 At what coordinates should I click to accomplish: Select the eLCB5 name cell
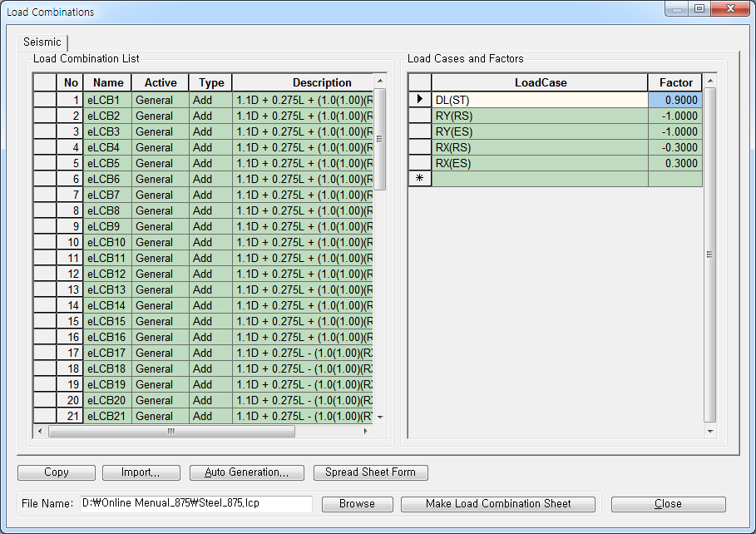tap(107, 163)
